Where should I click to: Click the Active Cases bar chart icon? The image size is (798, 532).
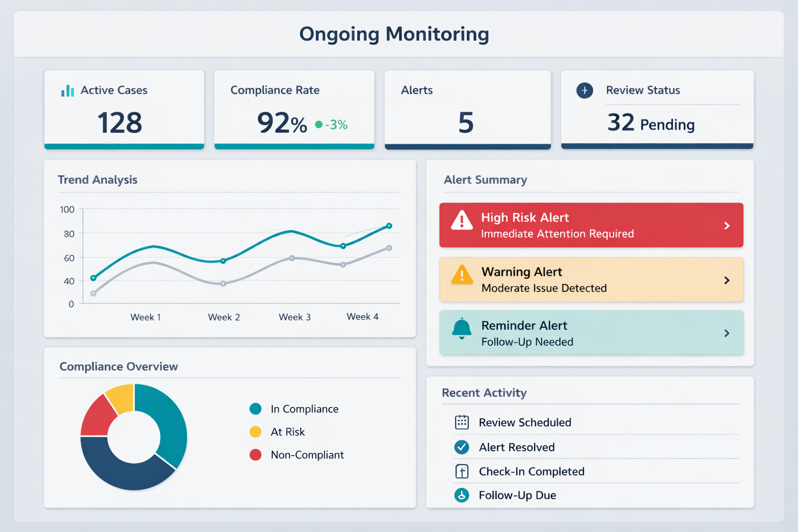point(68,91)
